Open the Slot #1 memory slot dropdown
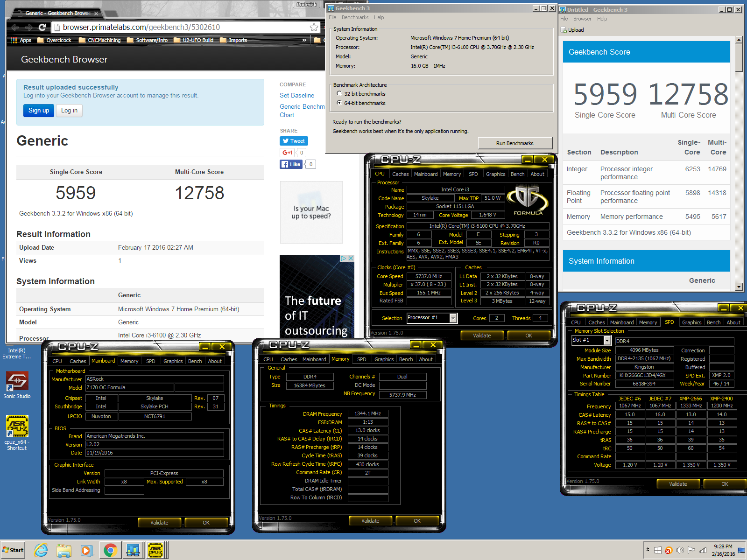The width and height of the screenshot is (747, 560). pos(607,340)
